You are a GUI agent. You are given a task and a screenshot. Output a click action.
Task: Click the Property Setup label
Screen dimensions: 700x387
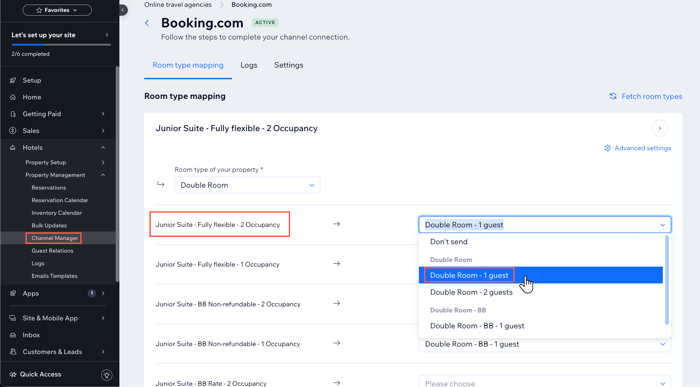pos(46,162)
